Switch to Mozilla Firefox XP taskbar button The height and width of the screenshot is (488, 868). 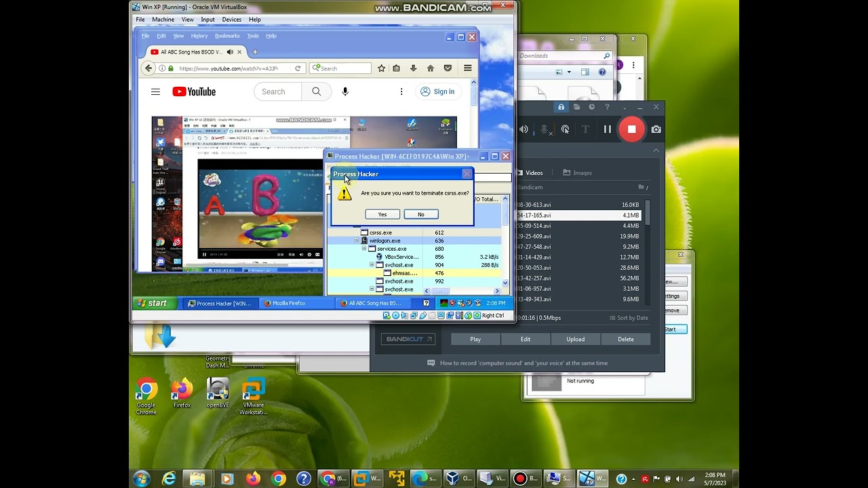coord(296,304)
